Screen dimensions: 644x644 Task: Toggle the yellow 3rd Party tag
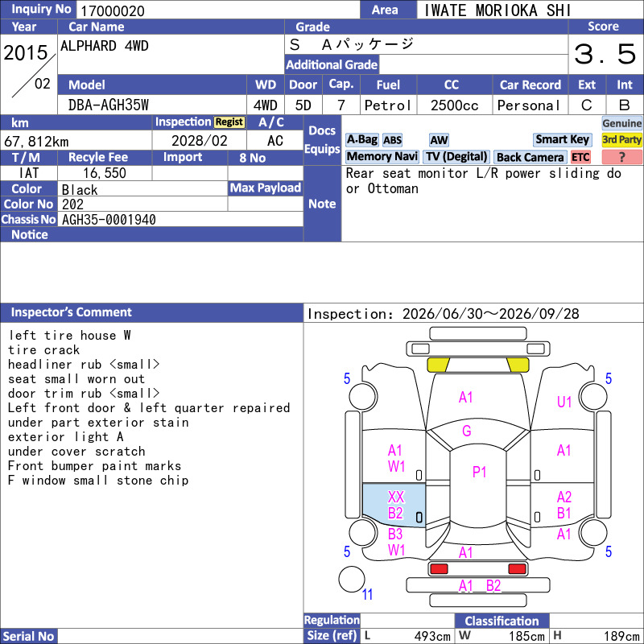(621, 139)
